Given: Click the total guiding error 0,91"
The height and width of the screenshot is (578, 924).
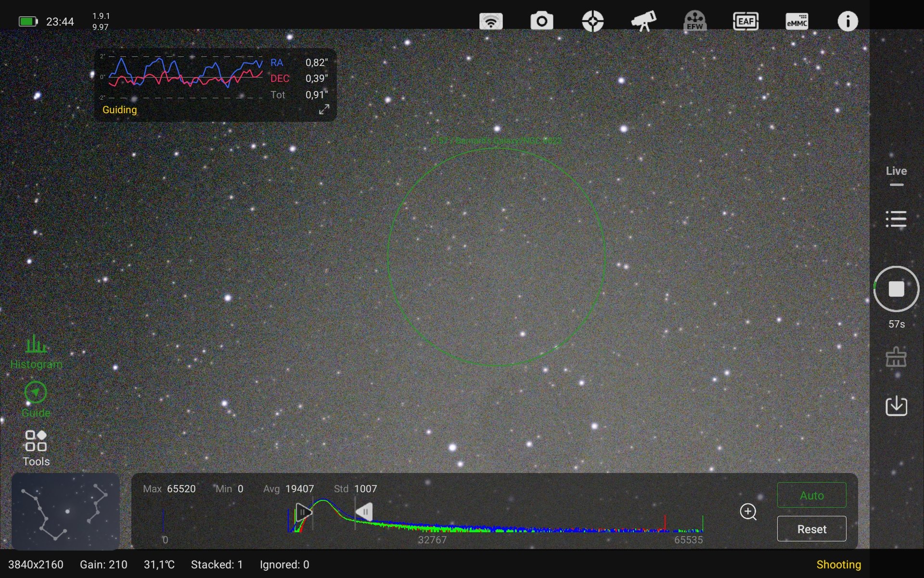Looking at the screenshot, I should point(317,95).
